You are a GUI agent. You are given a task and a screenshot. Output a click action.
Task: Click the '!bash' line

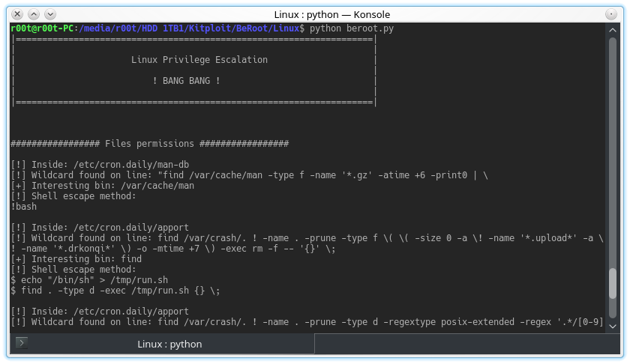click(x=24, y=206)
